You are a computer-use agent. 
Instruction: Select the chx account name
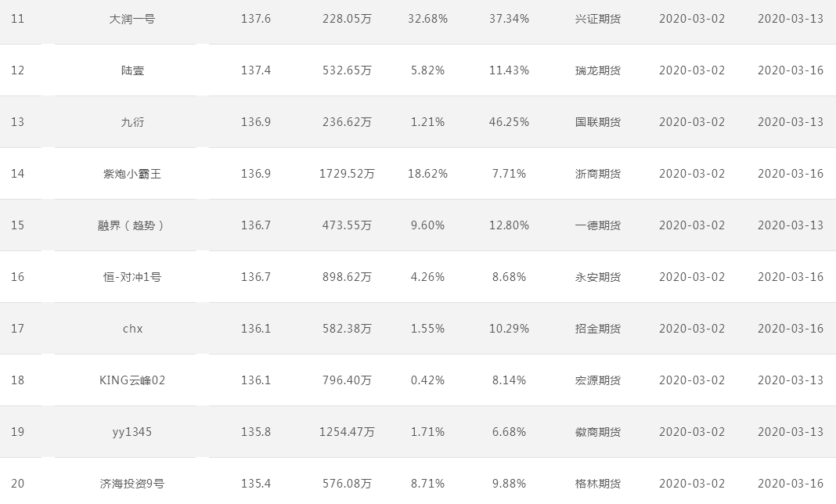(x=132, y=329)
